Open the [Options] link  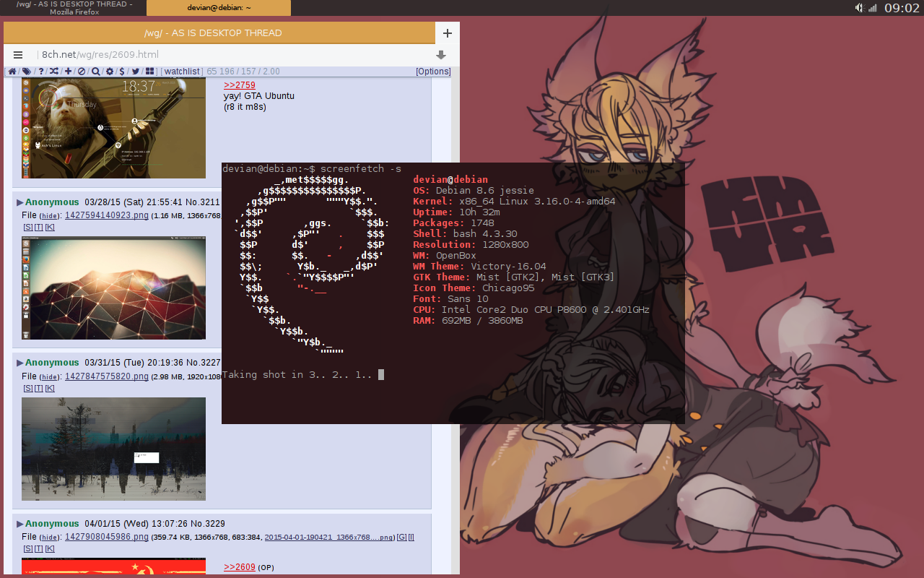[x=433, y=72]
